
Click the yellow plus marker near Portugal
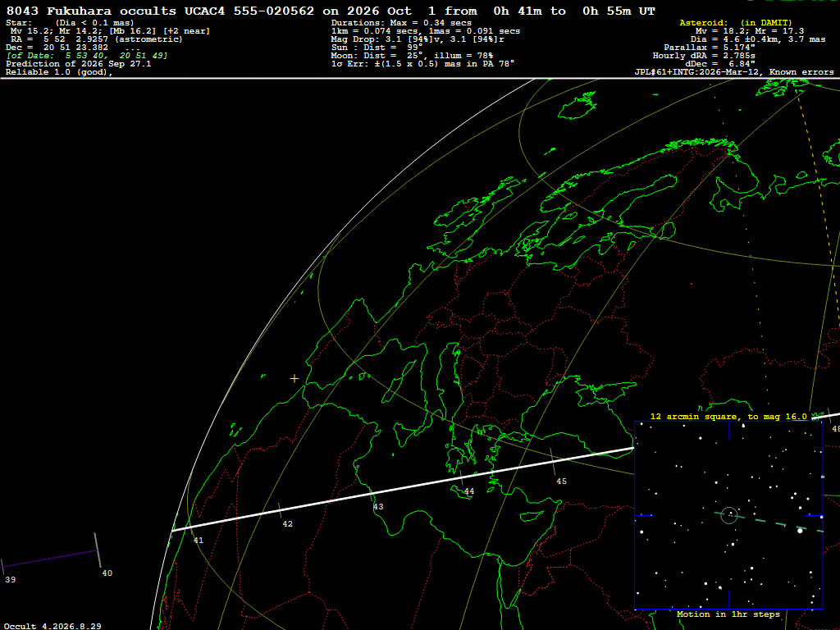(x=294, y=379)
